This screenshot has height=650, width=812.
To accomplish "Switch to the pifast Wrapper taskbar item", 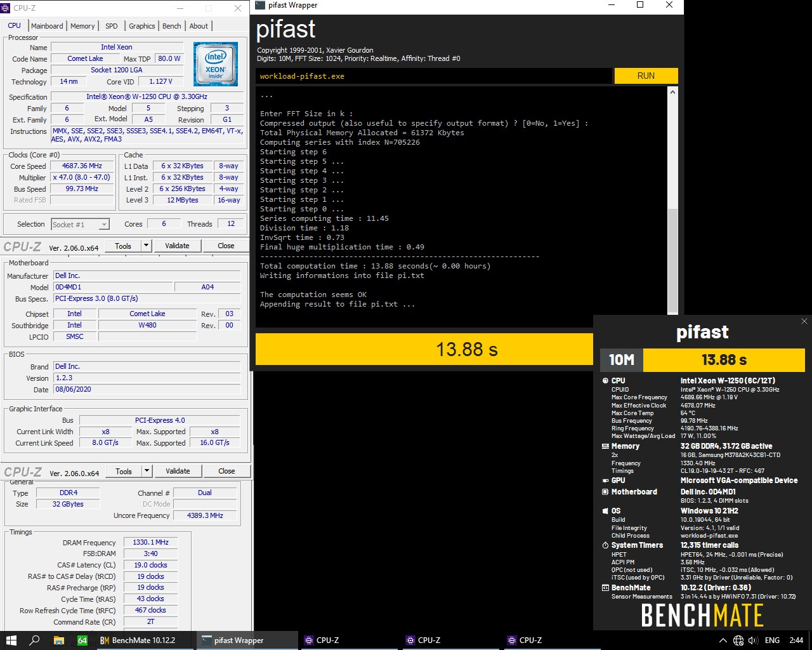I will click(247, 640).
